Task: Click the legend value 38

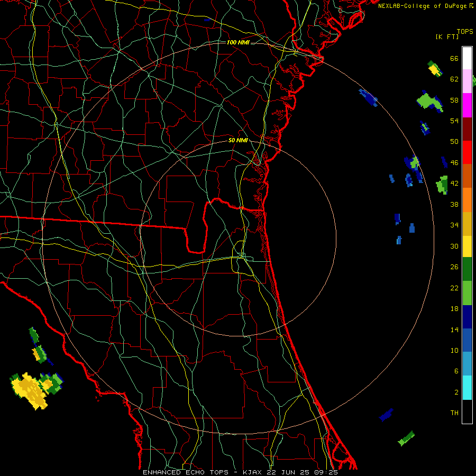Action: pos(454,204)
